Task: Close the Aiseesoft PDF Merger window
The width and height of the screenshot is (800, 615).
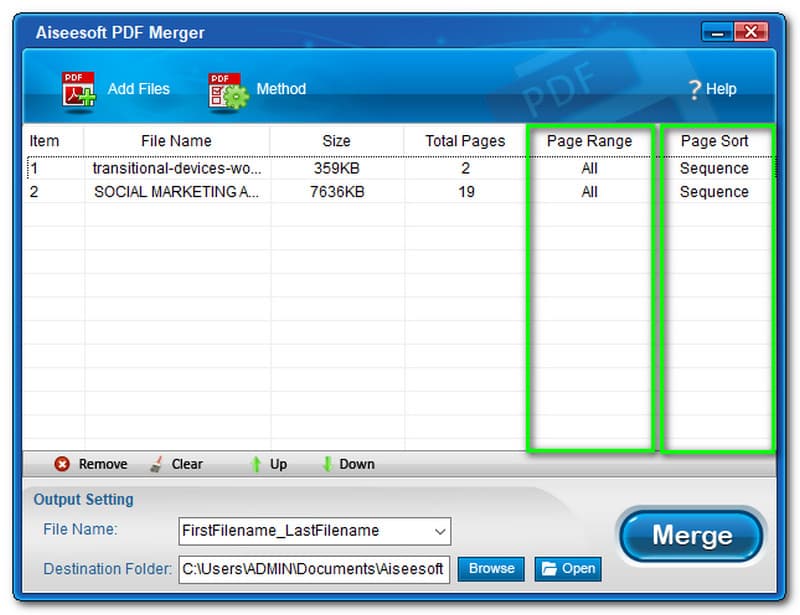Action: pyautogui.click(x=751, y=32)
